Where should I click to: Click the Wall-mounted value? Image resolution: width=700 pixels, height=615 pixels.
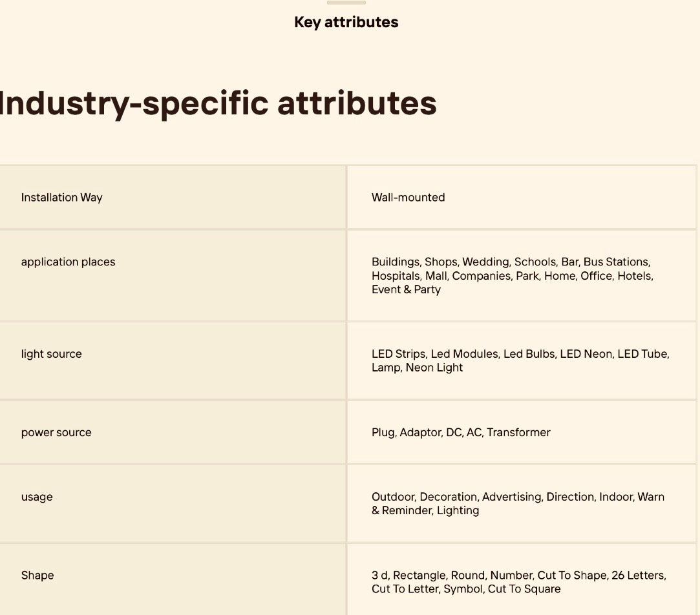pos(408,198)
